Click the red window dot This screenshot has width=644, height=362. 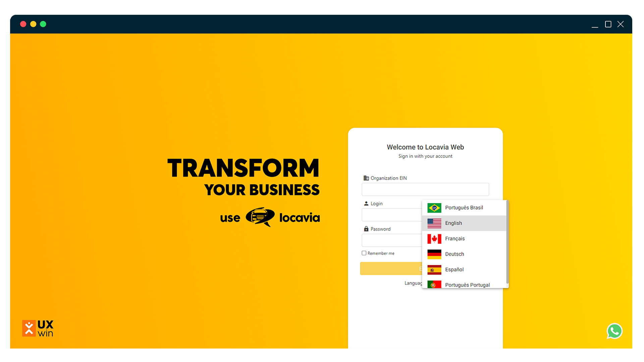click(23, 24)
